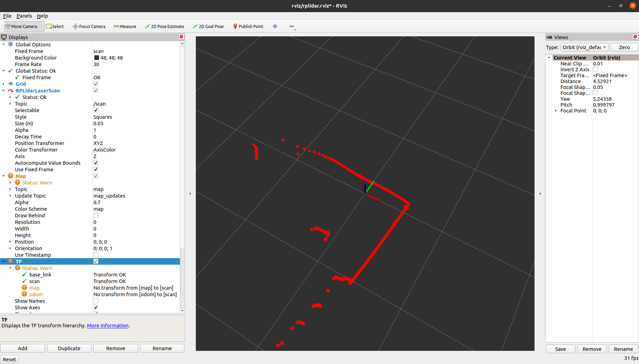Save the current view
Screen dimensions: 639x364
(x=560, y=349)
